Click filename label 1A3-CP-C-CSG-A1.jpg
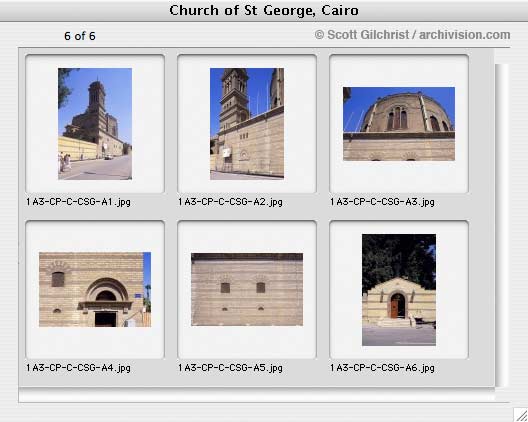 78,202
